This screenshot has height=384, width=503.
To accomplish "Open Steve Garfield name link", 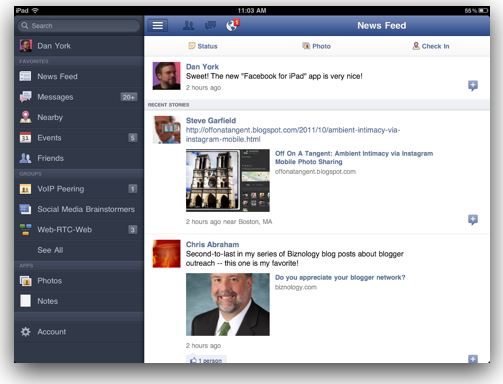I will tap(211, 120).
